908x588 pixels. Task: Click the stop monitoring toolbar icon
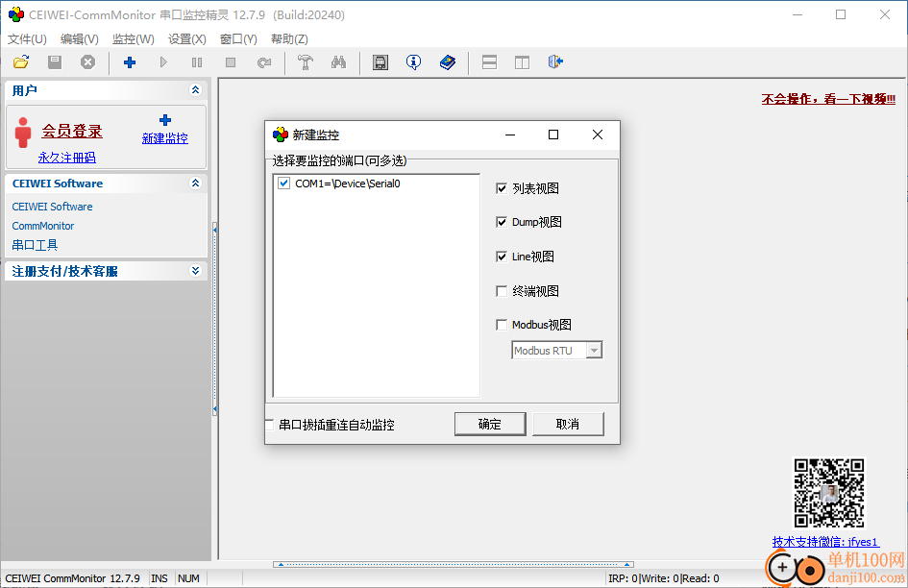click(231, 62)
